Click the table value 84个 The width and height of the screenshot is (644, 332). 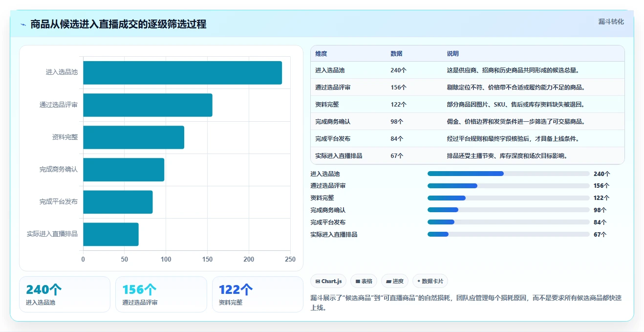397,139
